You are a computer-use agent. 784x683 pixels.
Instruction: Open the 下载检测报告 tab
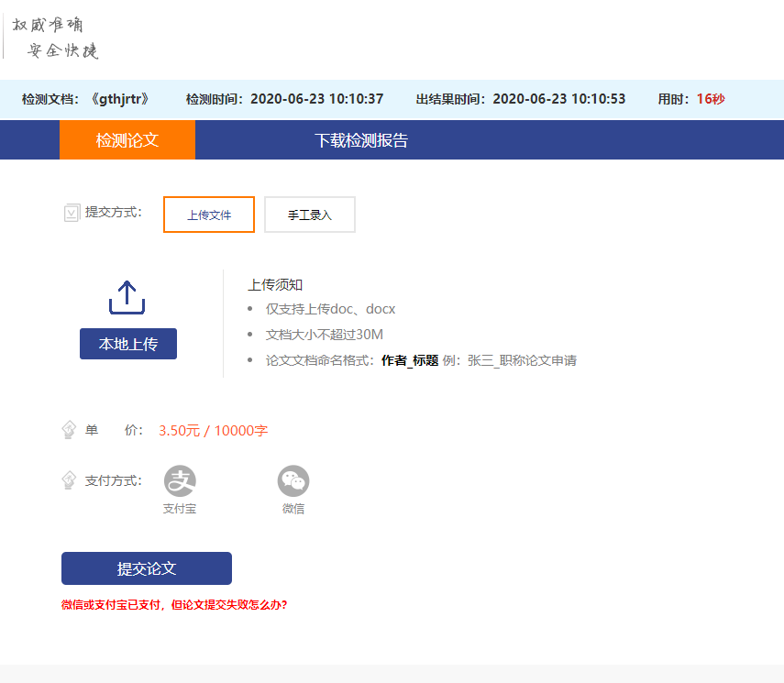tap(361, 140)
